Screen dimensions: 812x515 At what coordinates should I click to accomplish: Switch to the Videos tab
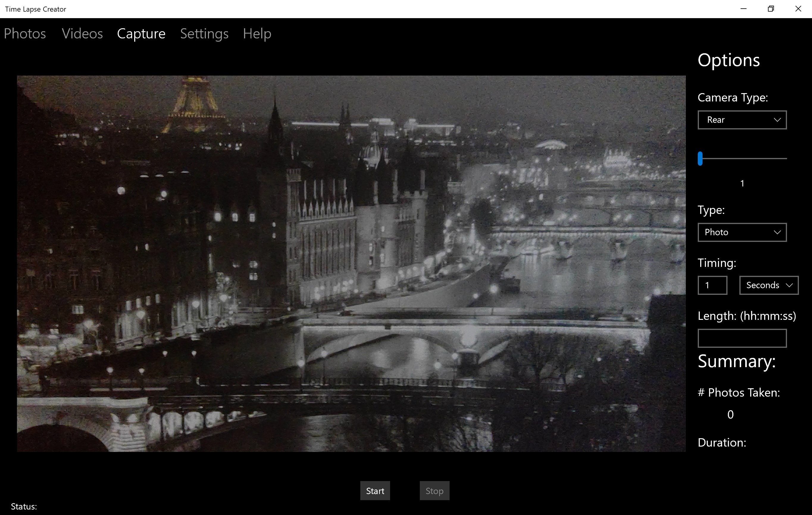click(82, 34)
